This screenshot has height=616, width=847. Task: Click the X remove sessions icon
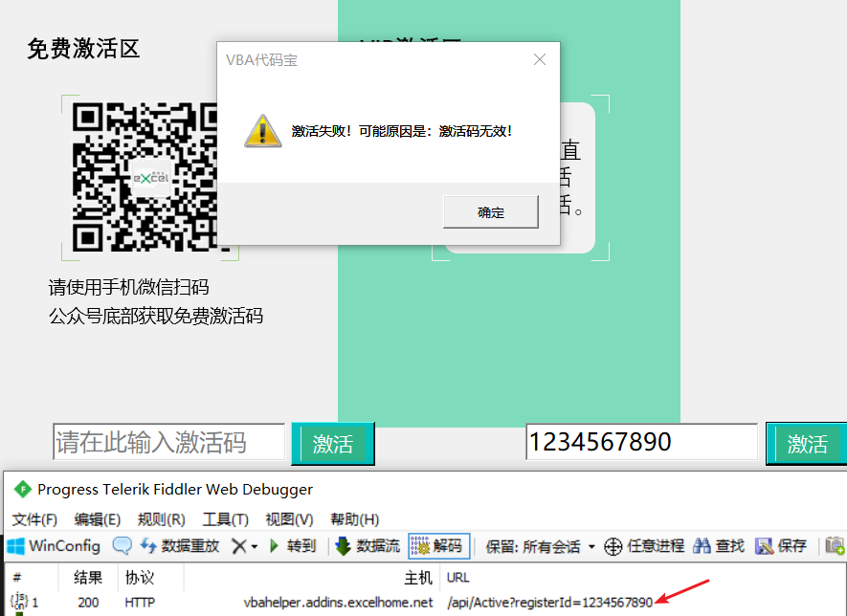click(238, 546)
